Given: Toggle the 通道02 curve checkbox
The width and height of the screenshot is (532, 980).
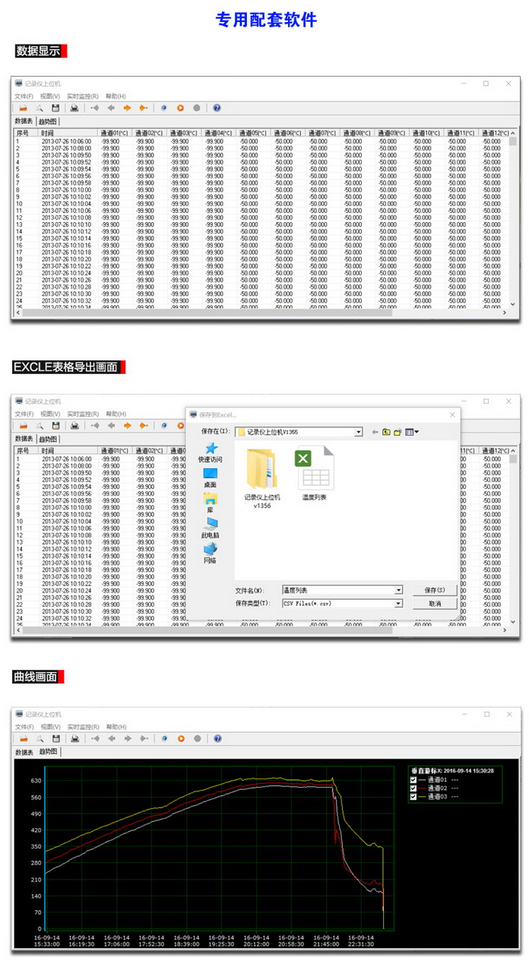Looking at the screenshot, I should coord(413,788).
